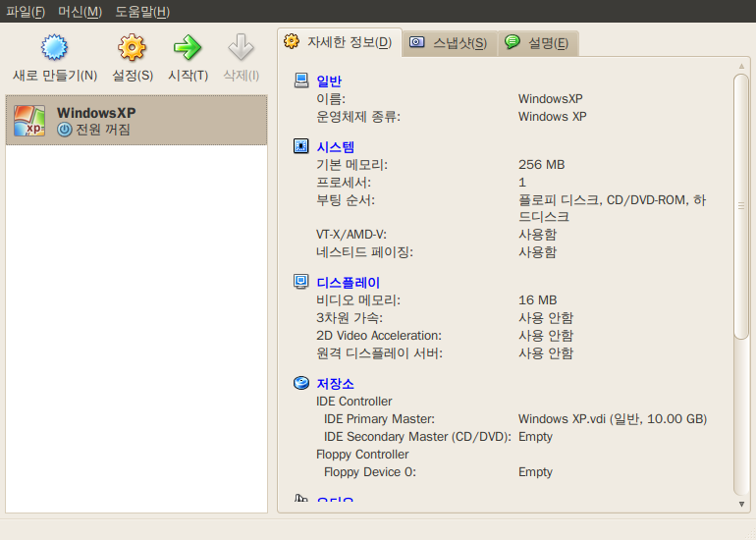Click the Storage (저장소) disk icon

pos(301,383)
